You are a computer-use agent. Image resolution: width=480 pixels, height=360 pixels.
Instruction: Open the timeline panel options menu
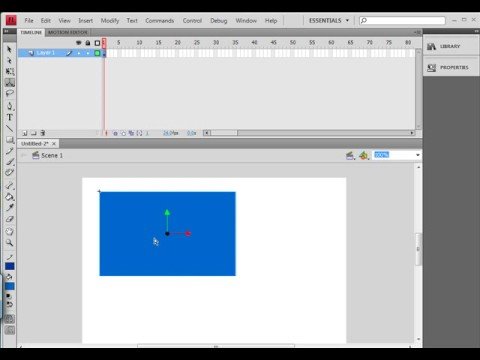[417, 32]
